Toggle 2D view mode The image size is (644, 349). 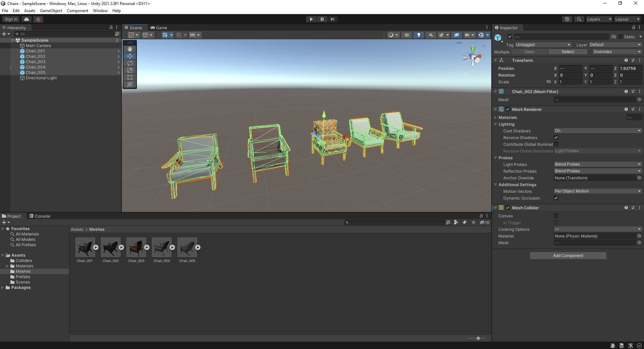pyautogui.click(x=406, y=35)
